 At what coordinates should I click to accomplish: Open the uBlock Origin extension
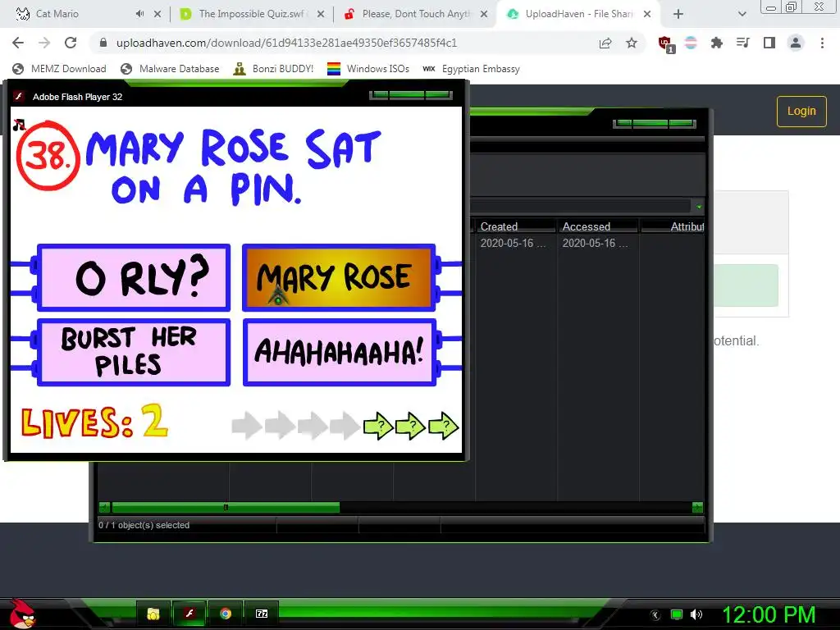(x=666, y=44)
